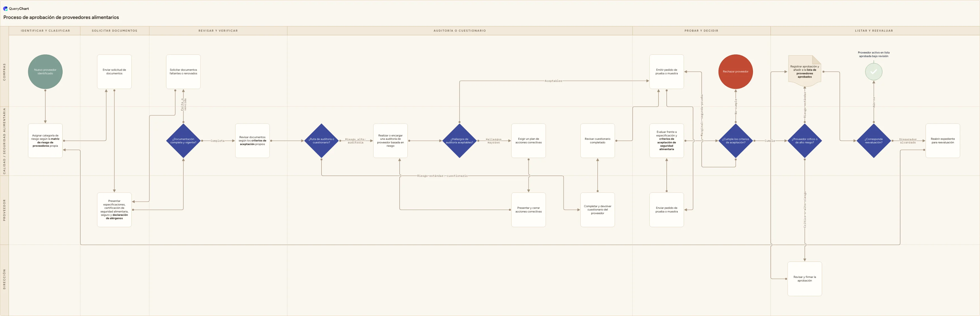
Task: Click the Aceptables connector label
Action: [553, 81]
